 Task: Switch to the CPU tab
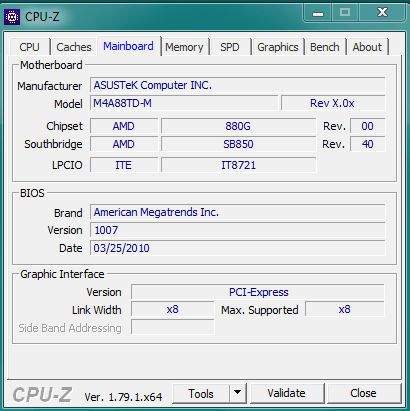click(x=29, y=47)
